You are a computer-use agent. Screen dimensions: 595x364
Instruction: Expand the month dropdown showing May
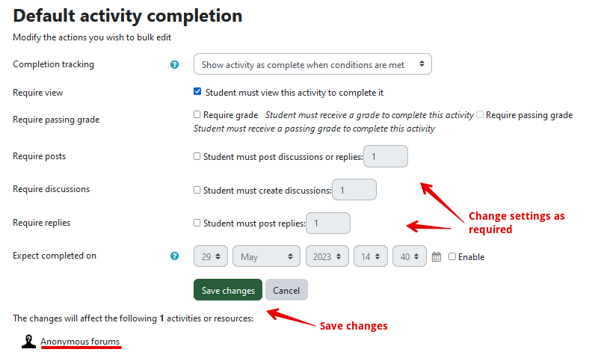266,256
